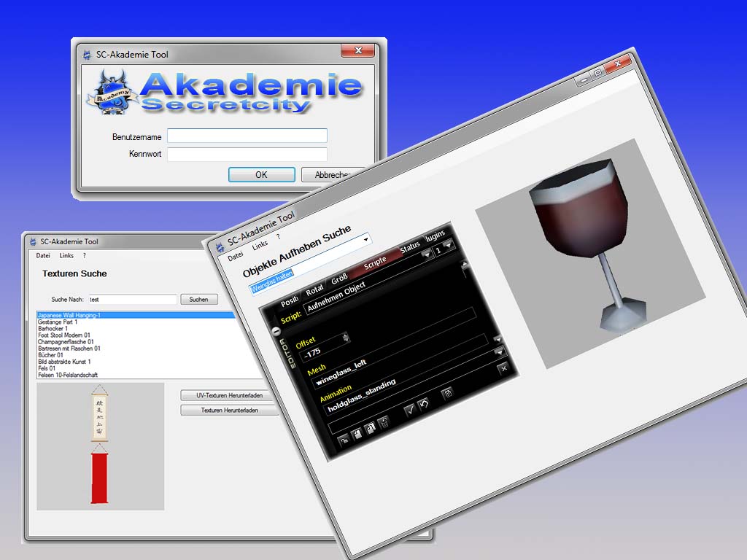This screenshot has height=560, width=747.
Task: Select Bild abstrakte Kunst 1 entry
Action: tap(64, 362)
